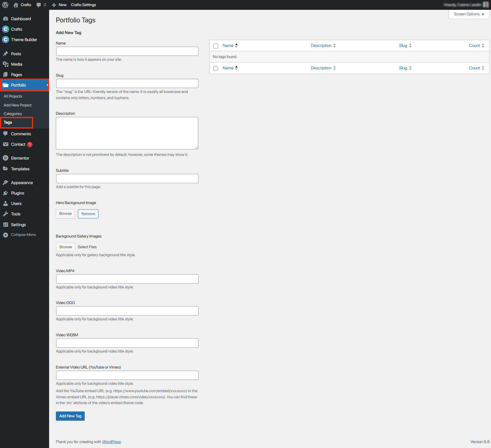The image size is (491, 448).
Task: Click the Portfolio folder icon
Action: click(6, 85)
